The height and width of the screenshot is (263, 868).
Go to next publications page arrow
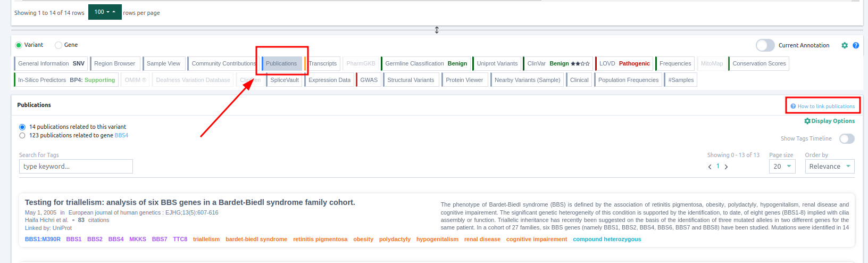click(x=727, y=167)
